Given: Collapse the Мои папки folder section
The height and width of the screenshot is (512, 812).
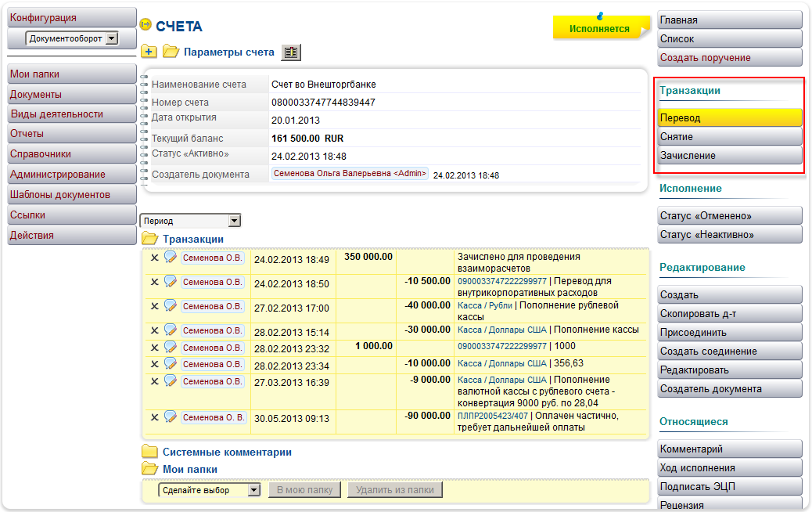Looking at the screenshot, I should [149, 469].
